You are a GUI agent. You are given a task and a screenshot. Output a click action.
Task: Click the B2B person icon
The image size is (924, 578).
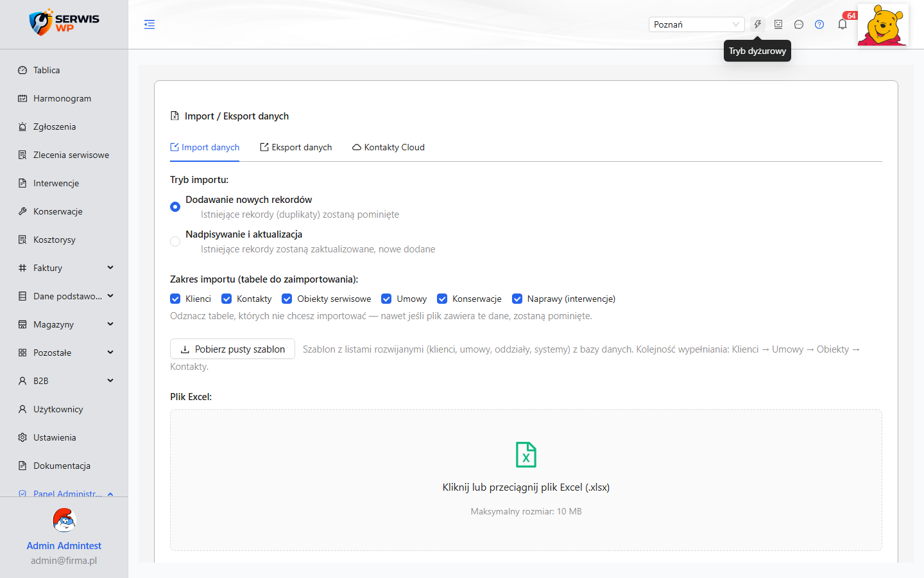point(22,381)
